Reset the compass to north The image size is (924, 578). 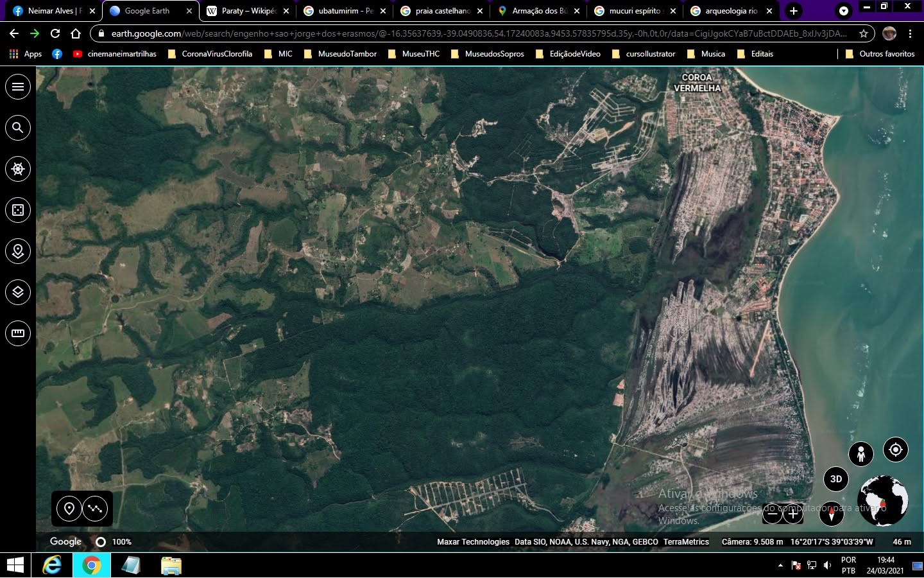pos(832,514)
